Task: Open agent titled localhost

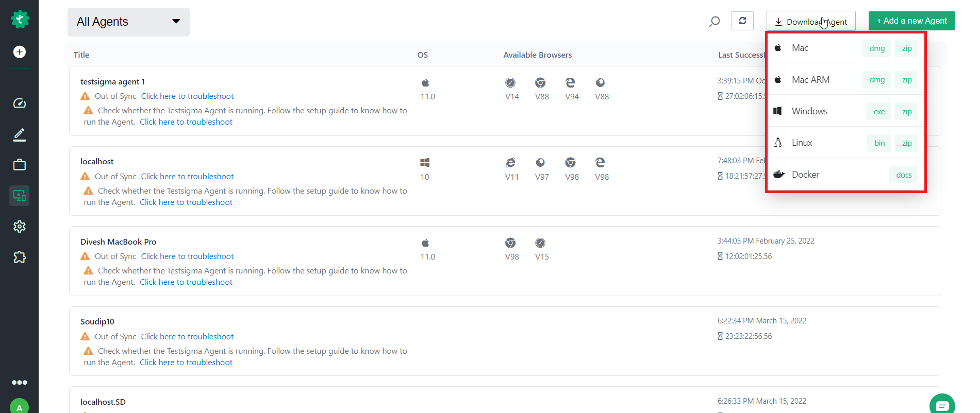Action: pos(97,162)
